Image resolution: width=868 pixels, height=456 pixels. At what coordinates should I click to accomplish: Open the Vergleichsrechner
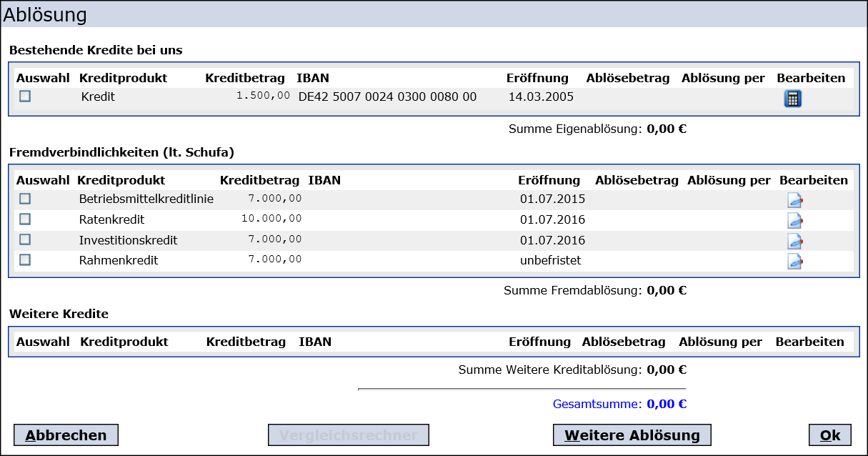pyautogui.click(x=348, y=435)
